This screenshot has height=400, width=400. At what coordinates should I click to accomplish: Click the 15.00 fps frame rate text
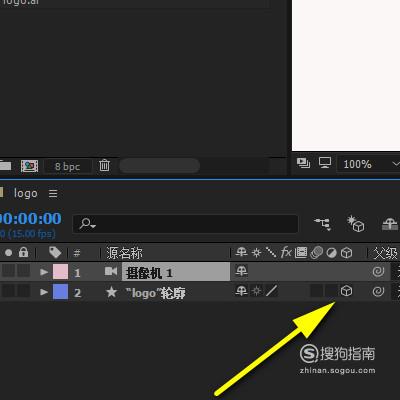point(32,234)
